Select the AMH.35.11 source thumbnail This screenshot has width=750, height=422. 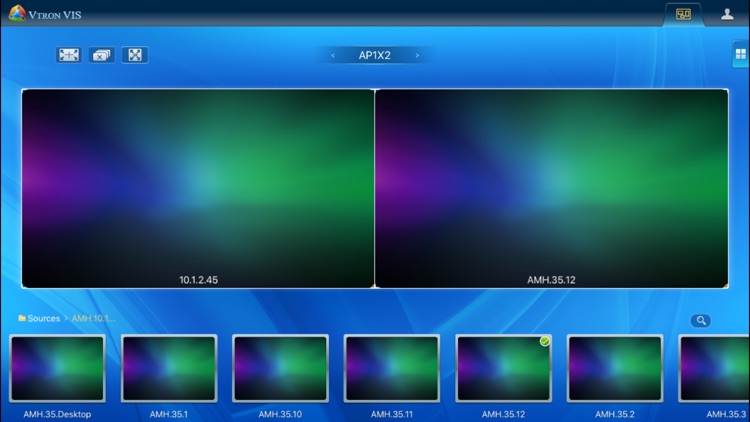point(392,368)
